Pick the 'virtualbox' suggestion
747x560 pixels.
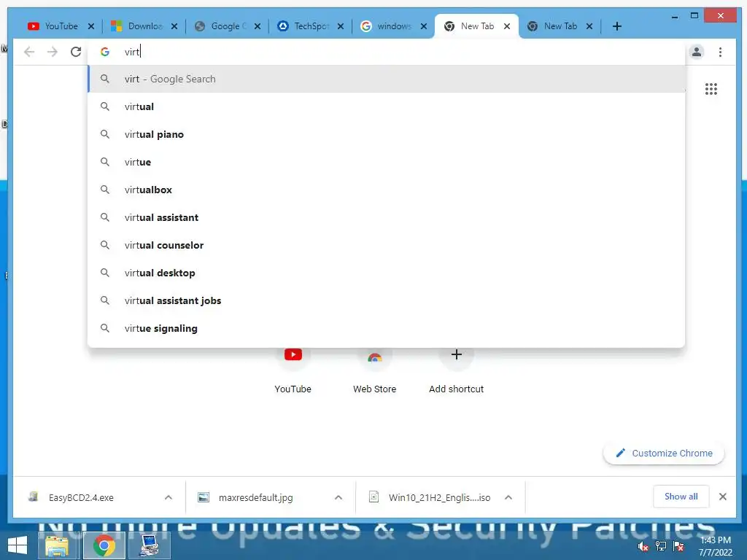point(387,190)
